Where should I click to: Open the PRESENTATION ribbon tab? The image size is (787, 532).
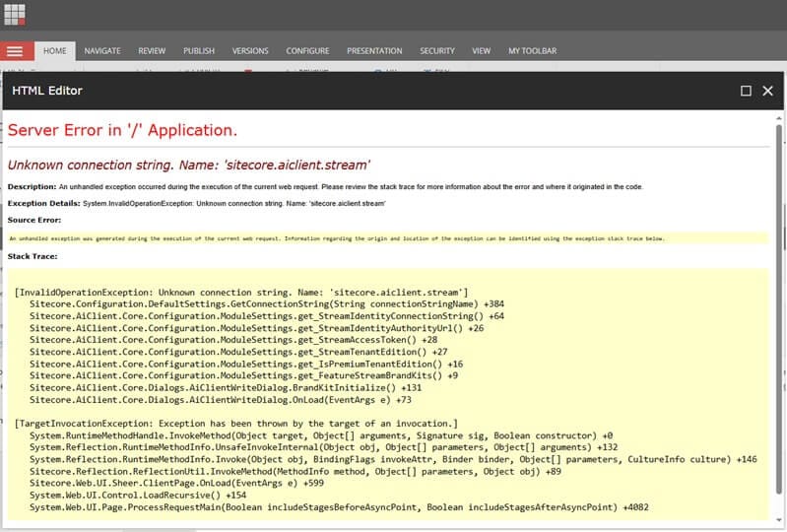pyautogui.click(x=374, y=51)
